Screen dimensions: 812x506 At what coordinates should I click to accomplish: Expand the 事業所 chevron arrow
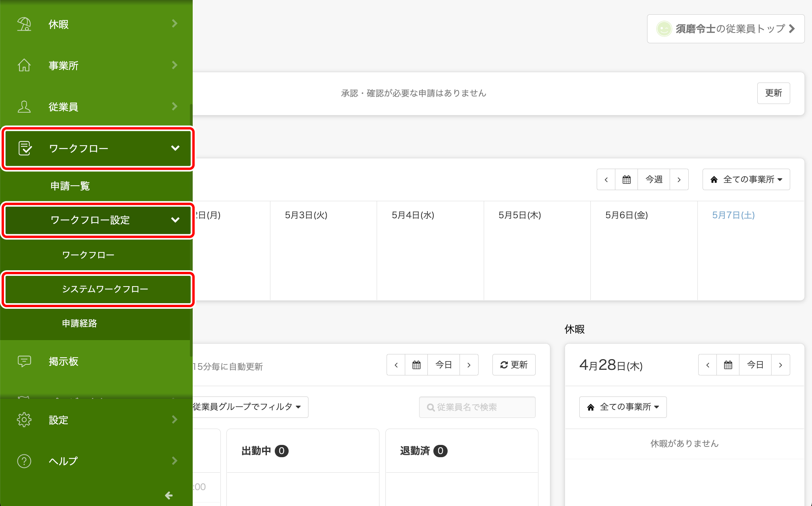[x=175, y=65]
